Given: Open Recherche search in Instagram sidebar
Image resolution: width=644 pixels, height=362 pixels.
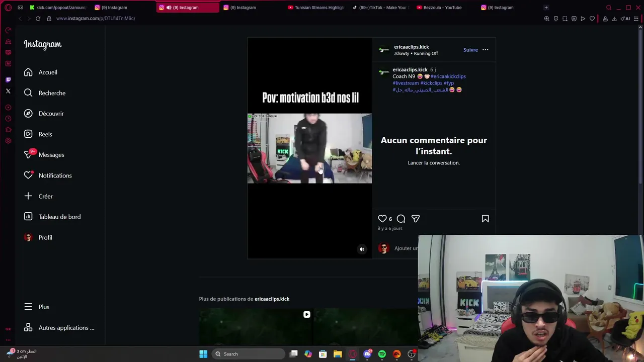Looking at the screenshot, I should 45,93.
